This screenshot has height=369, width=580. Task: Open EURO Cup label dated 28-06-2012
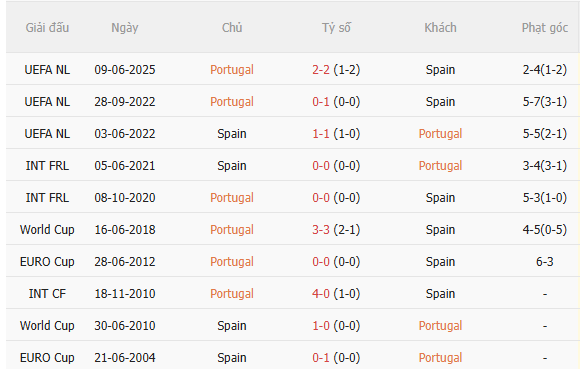(47, 262)
